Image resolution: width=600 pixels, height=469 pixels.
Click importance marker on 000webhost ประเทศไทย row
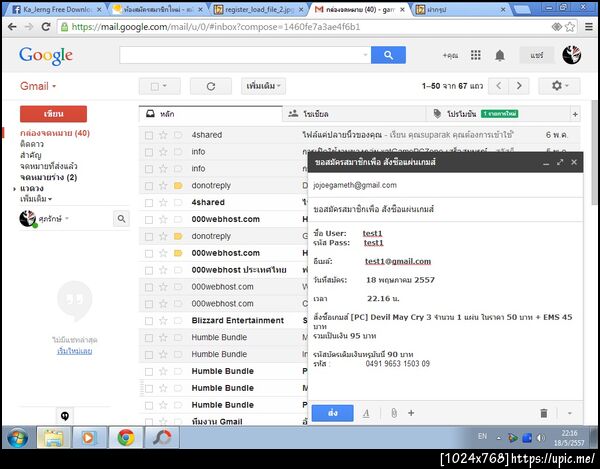coord(178,270)
